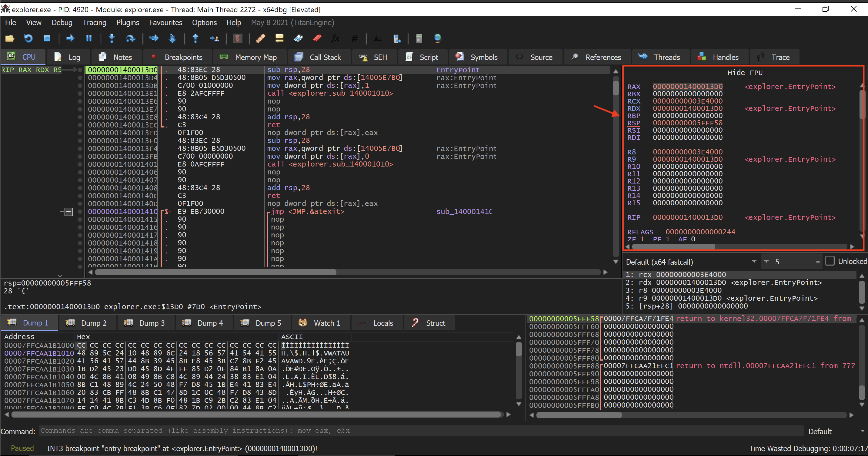The image size is (868, 456).
Task: Collapse the function block at 0000000140001410
Action: [x=69, y=212]
